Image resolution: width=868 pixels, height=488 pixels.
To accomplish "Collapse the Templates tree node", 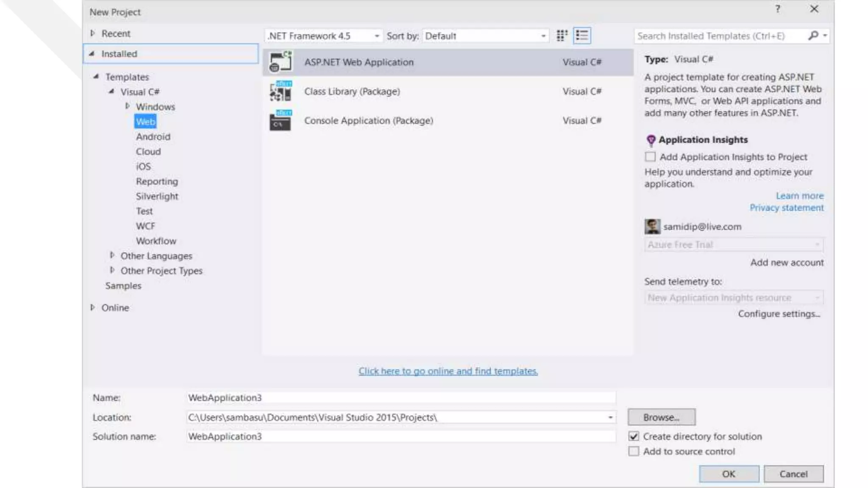I will (x=96, y=77).
